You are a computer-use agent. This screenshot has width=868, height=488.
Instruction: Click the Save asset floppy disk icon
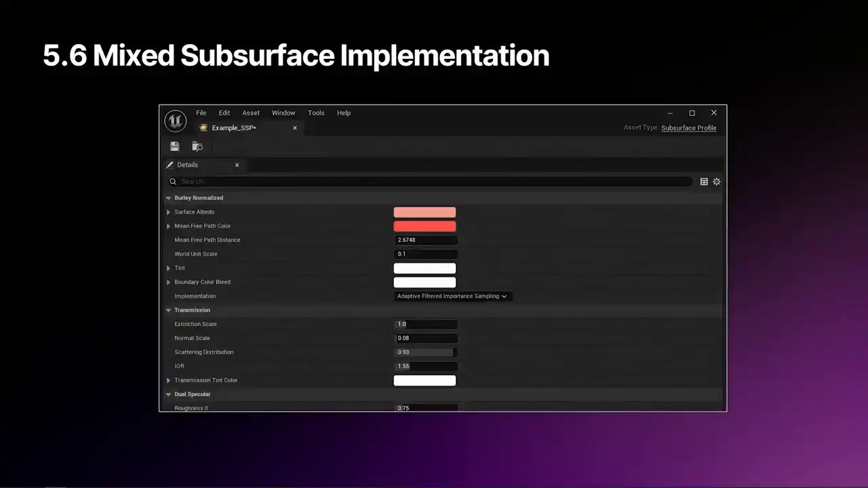pos(174,146)
